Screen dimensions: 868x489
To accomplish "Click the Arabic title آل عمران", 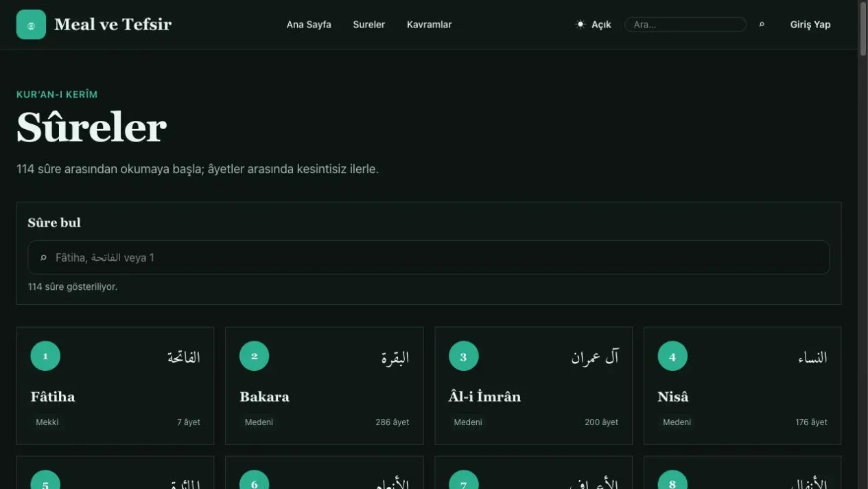I will [x=595, y=357].
